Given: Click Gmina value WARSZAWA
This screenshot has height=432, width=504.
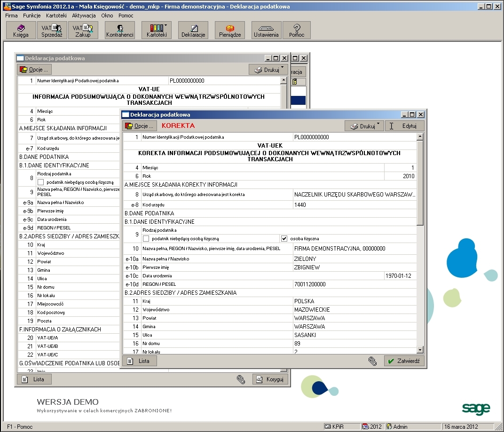Looking at the screenshot, I should click(354, 327).
